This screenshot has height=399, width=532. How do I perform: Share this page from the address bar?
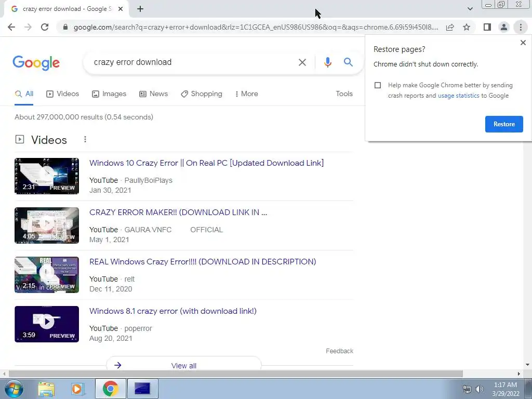tap(450, 27)
